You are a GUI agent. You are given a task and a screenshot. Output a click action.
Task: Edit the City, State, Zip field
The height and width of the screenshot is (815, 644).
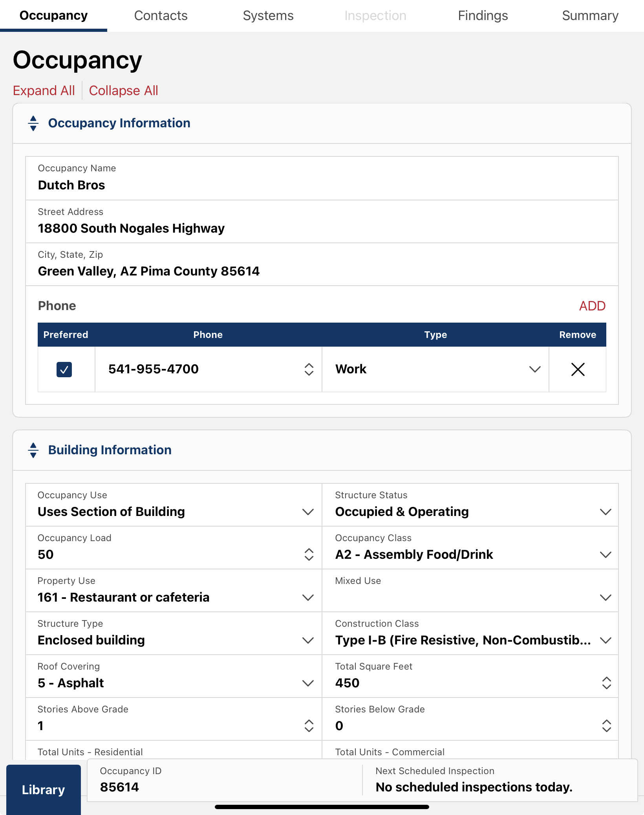click(322, 264)
